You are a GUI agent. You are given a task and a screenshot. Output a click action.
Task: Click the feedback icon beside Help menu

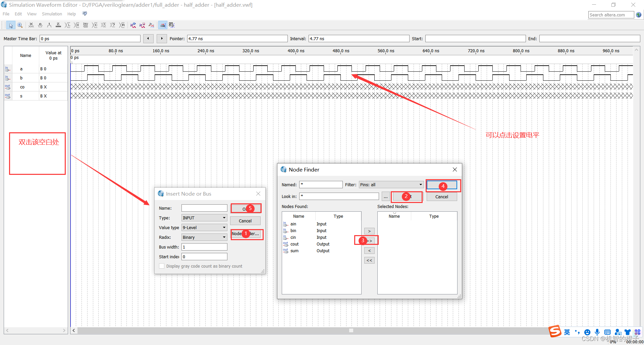coord(85,14)
